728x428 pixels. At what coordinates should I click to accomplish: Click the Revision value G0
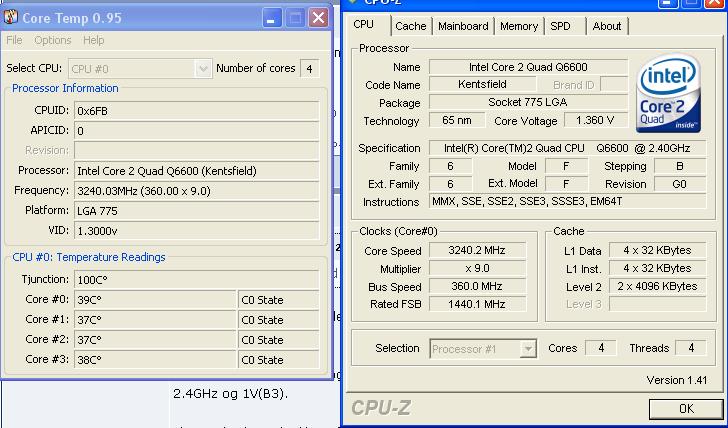pos(680,184)
